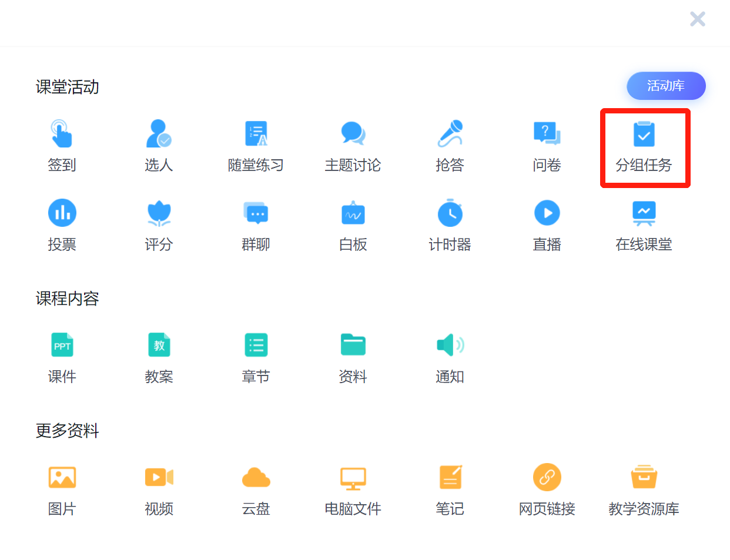
Task: Insert a 网页链接 web link
Action: coord(547,490)
